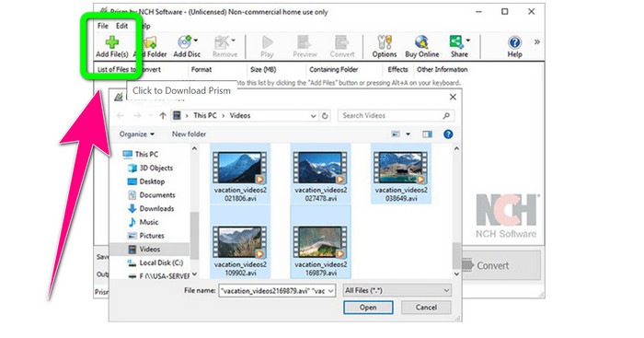Click the Containing Folder column header
This screenshot has width=644, height=338.
[333, 69]
